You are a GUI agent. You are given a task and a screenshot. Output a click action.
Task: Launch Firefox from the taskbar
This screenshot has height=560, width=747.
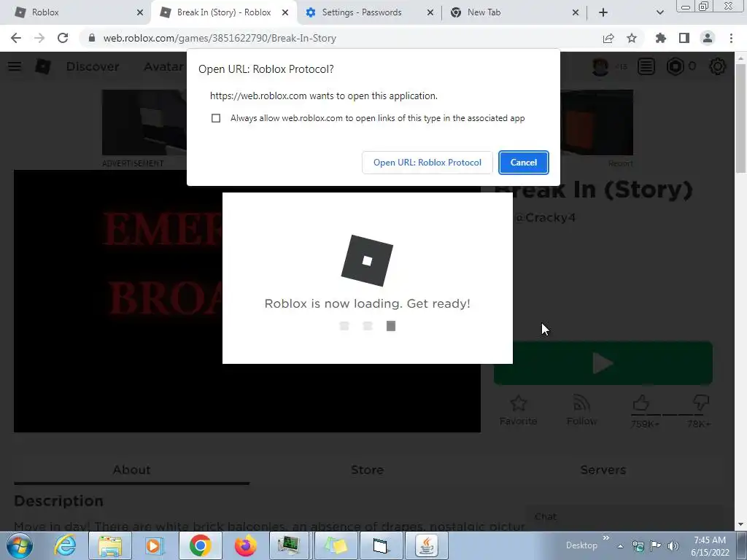245,545
